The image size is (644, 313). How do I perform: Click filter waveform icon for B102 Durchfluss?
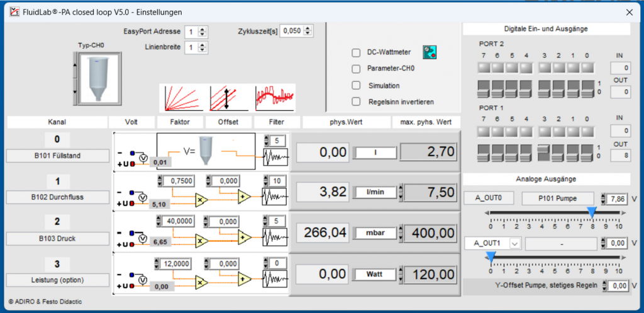pos(275,197)
